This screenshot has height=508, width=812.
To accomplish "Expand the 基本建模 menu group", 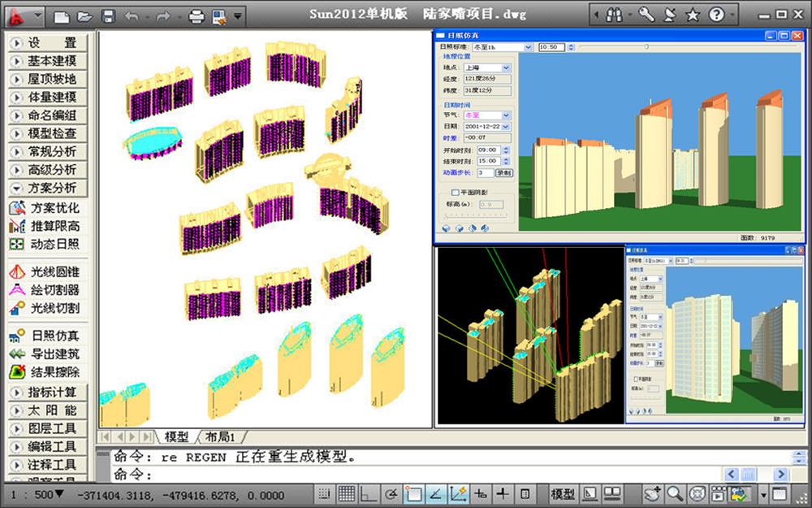I will pos(48,61).
